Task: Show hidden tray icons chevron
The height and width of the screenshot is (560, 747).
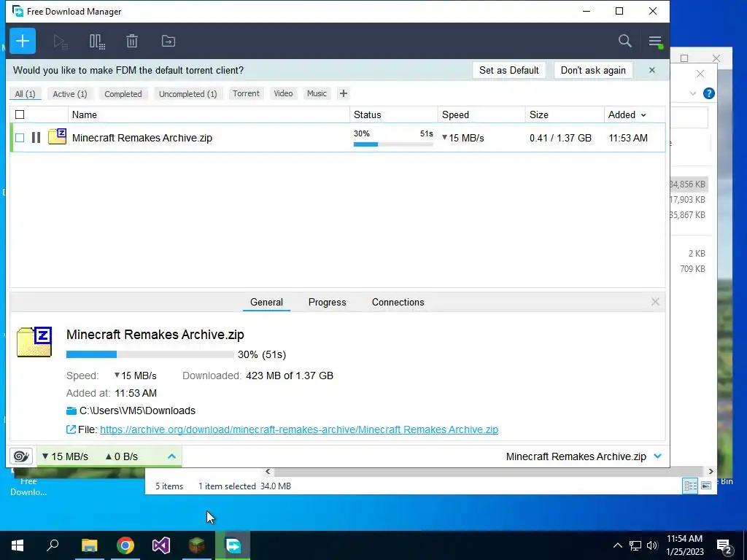Action: pyautogui.click(x=617, y=545)
